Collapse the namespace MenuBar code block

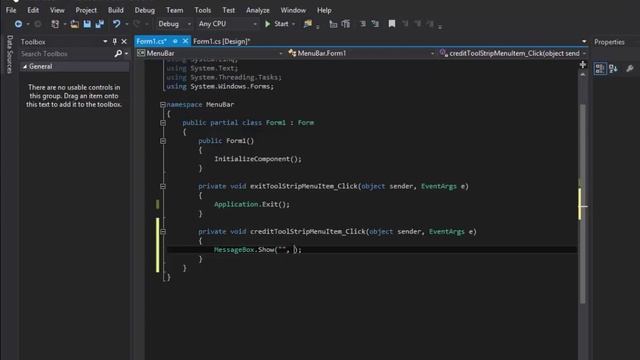(x=163, y=104)
